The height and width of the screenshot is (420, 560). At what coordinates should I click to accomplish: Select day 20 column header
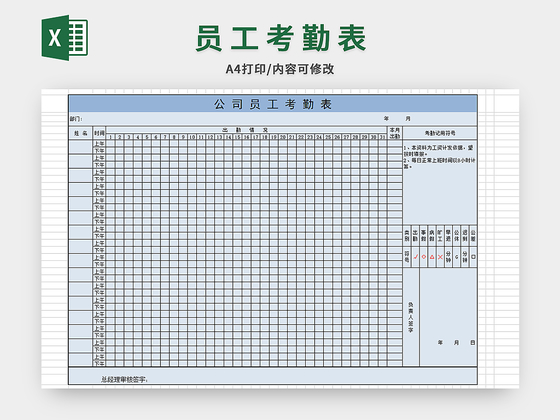click(x=283, y=137)
